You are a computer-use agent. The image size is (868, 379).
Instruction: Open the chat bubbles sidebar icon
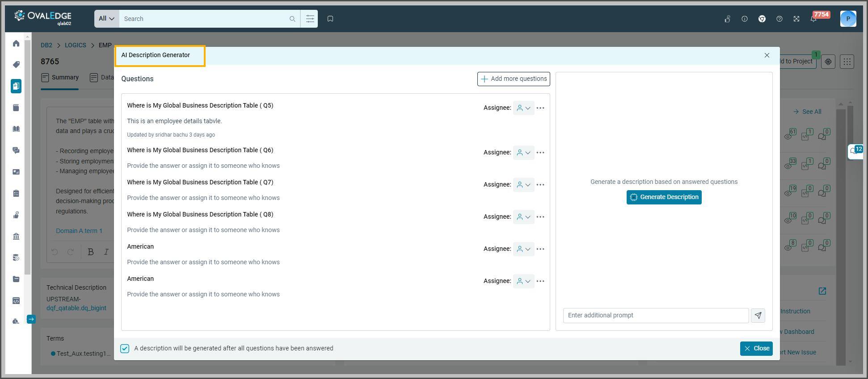16,150
